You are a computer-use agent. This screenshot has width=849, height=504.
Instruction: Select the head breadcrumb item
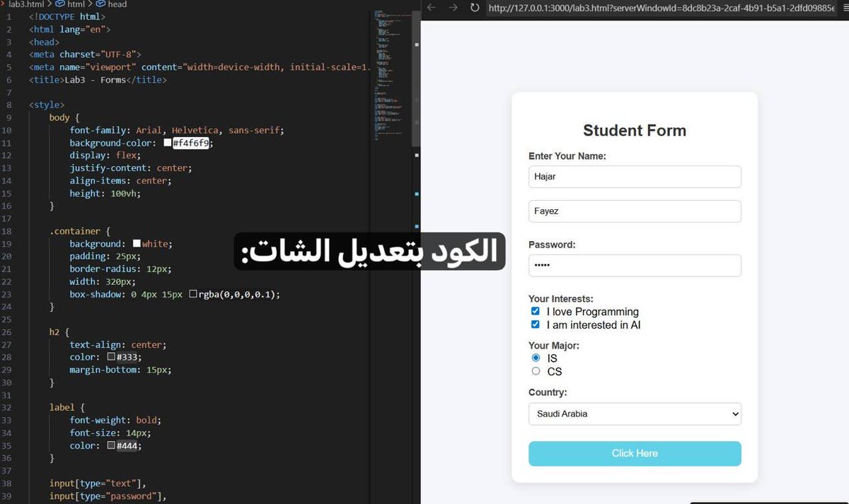point(112,4)
